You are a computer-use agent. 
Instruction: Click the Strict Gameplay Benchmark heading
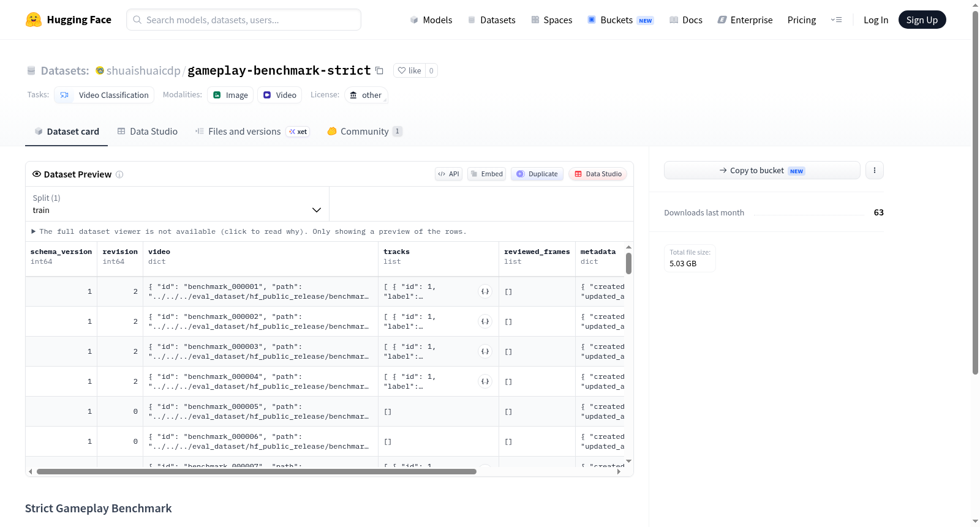pos(99,509)
